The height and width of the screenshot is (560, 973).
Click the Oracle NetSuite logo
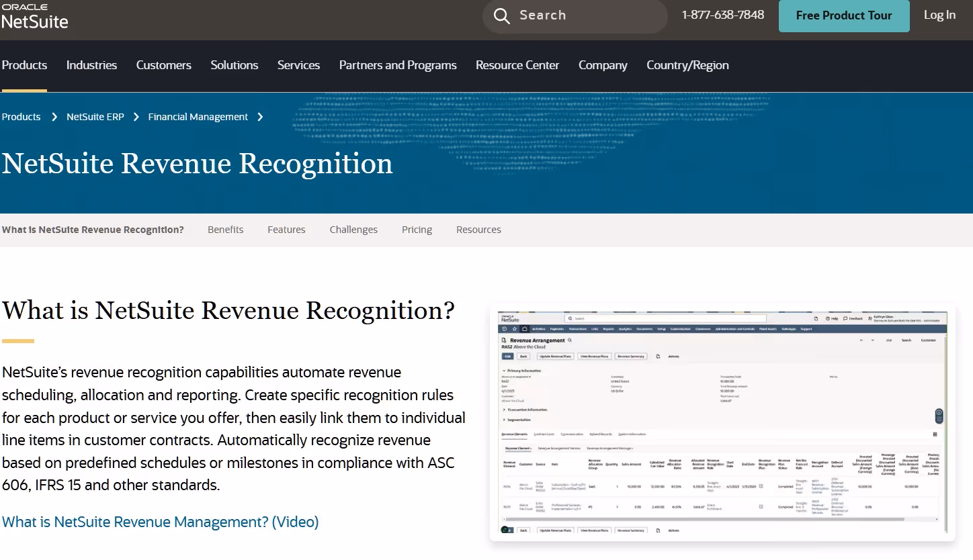coord(35,16)
